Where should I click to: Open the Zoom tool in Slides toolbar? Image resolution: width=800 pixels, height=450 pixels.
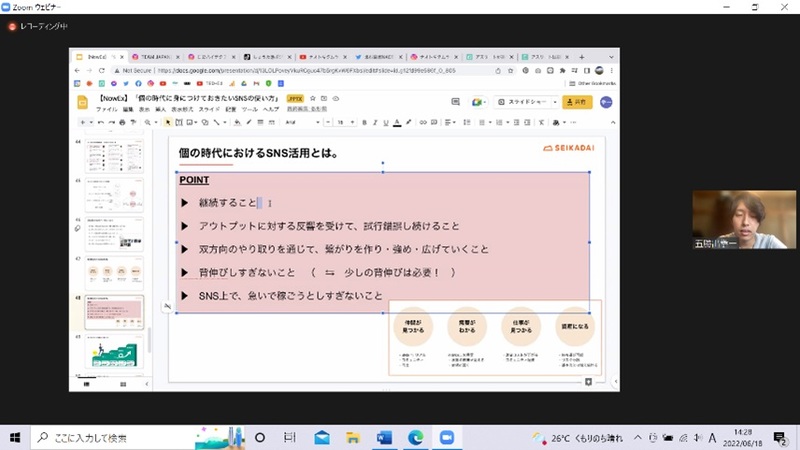[x=148, y=122]
